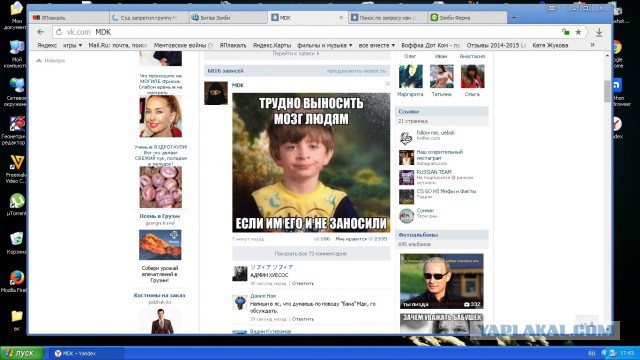Open the Freemake Video Converter desktop icon

(x=16, y=169)
